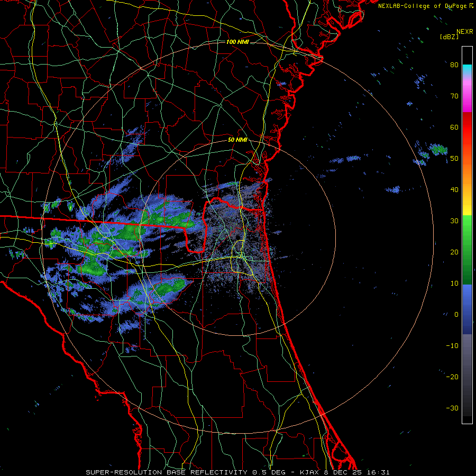Click the 60 value on the dBZ scale
This screenshot has width=476, height=476.
click(x=454, y=127)
